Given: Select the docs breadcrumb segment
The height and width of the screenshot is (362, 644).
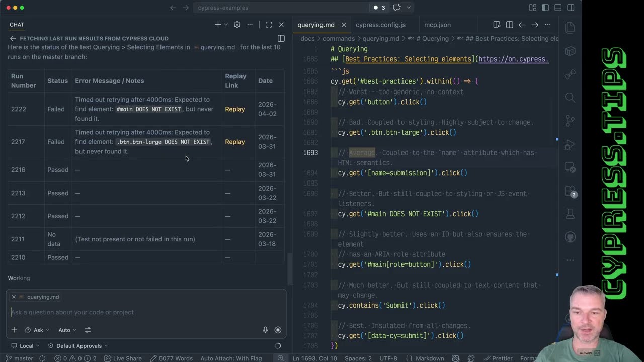Looking at the screenshot, I should 307,39.
